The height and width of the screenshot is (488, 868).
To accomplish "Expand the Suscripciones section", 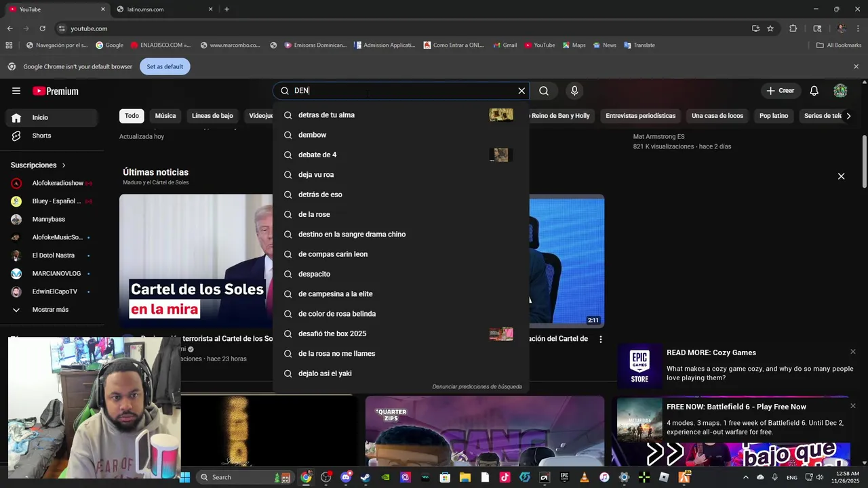I will (x=39, y=165).
